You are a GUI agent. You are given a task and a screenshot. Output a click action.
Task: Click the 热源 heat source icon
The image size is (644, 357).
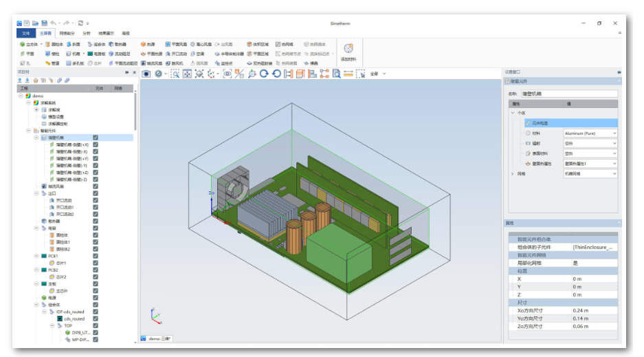point(148,44)
